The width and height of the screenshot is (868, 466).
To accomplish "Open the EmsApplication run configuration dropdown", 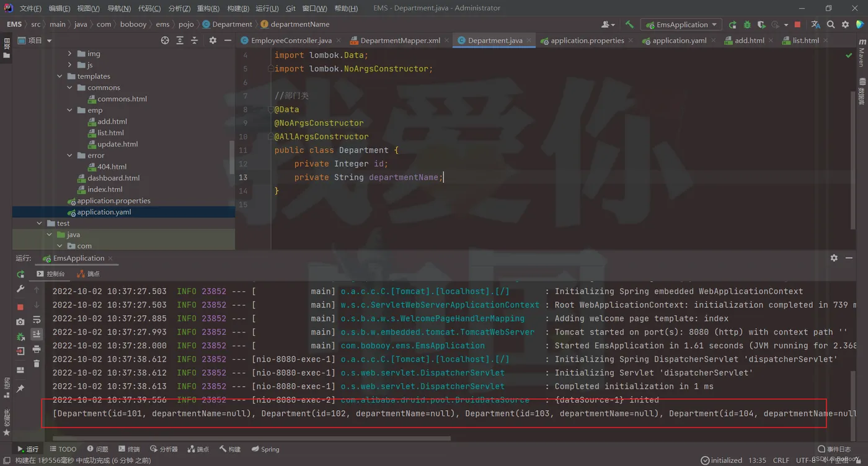I will [681, 25].
